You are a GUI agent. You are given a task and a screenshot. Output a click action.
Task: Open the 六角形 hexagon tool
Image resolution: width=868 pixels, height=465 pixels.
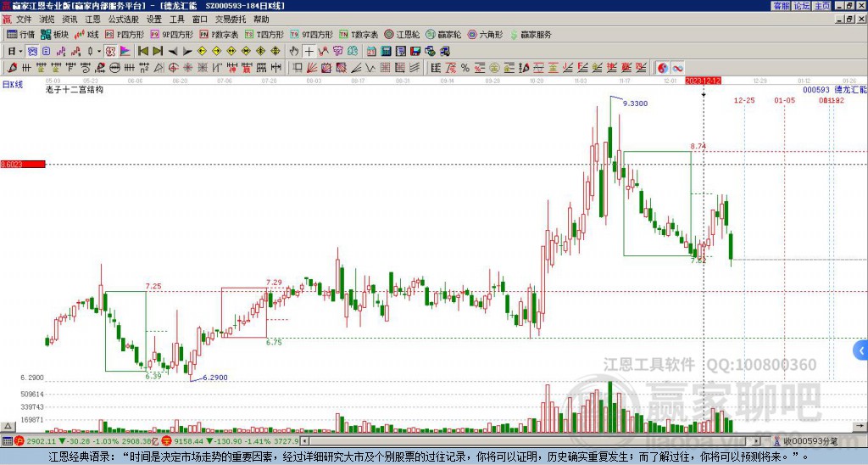[x=485, y=34]
